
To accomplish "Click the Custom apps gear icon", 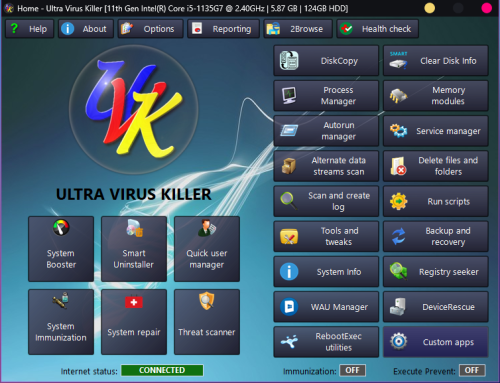I will (x=399, y=342).
